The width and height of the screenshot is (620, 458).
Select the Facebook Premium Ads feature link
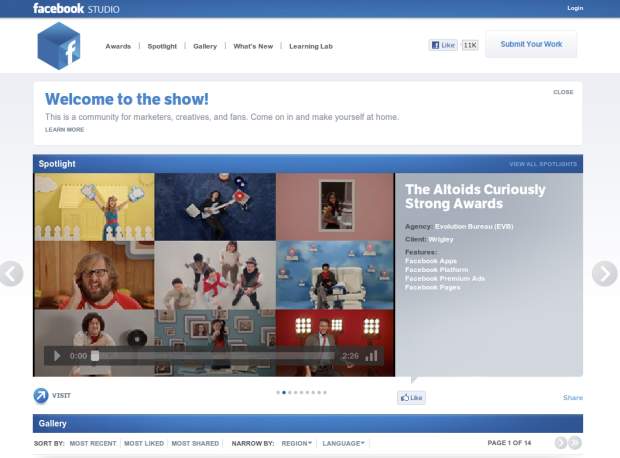pyautogui.click(x=445, y=278)
